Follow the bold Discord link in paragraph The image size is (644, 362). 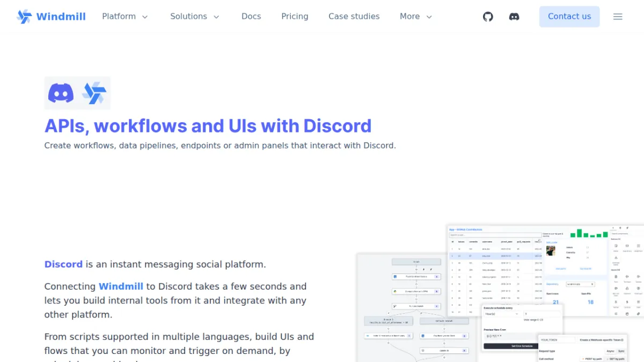tap(63, 264)
